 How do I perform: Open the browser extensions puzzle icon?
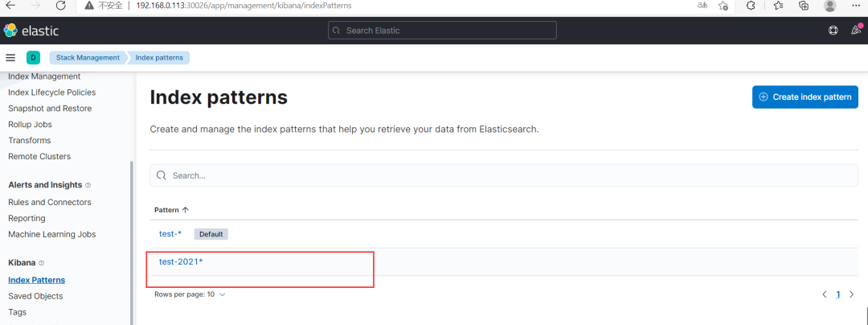point(751,6)
